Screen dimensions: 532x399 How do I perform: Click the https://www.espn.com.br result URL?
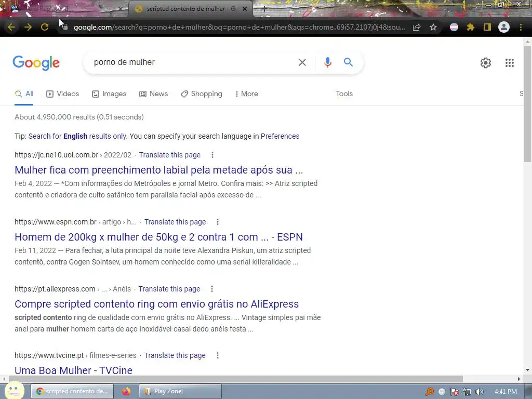coord(56,222)
